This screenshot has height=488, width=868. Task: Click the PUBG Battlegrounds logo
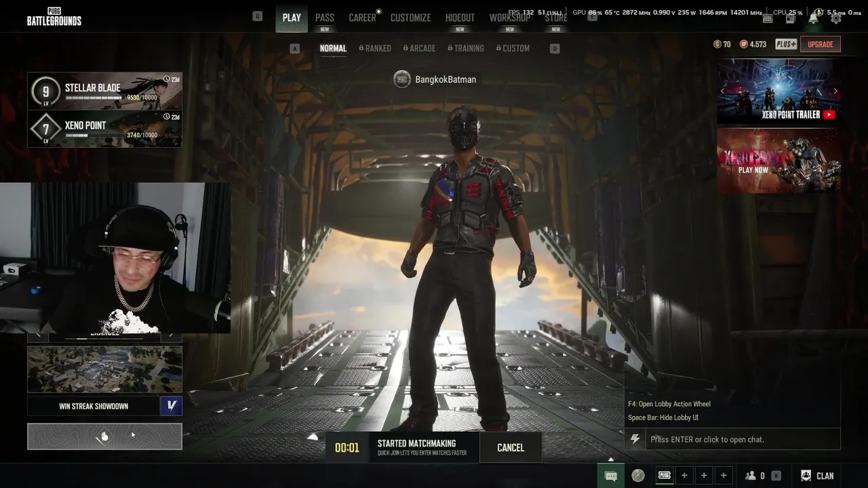point(54,16)
